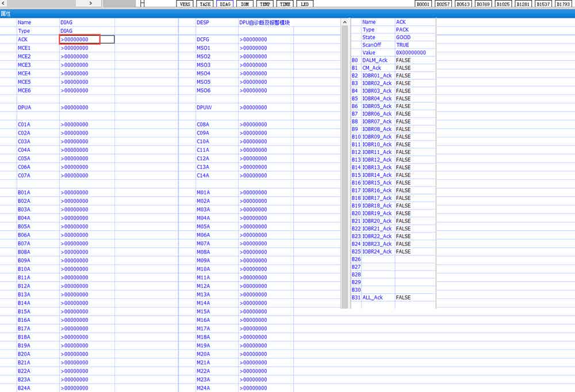Screen dimensions: 575x392
Task: Jump to page B1281
Action: [523, 4]
